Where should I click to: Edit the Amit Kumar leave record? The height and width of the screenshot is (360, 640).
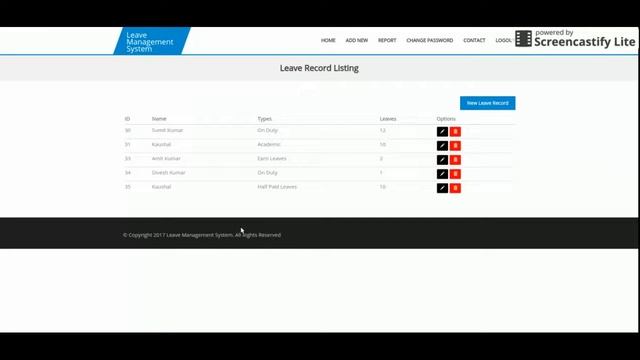pyautogui.click(x=442, y=160)
